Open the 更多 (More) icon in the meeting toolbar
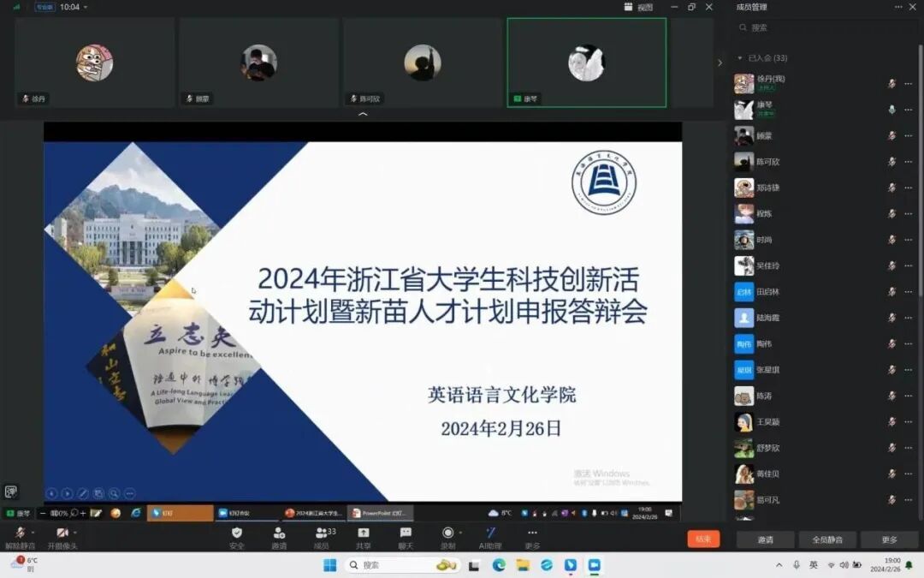This screenshot has height=578, width=924. point(532,533)
